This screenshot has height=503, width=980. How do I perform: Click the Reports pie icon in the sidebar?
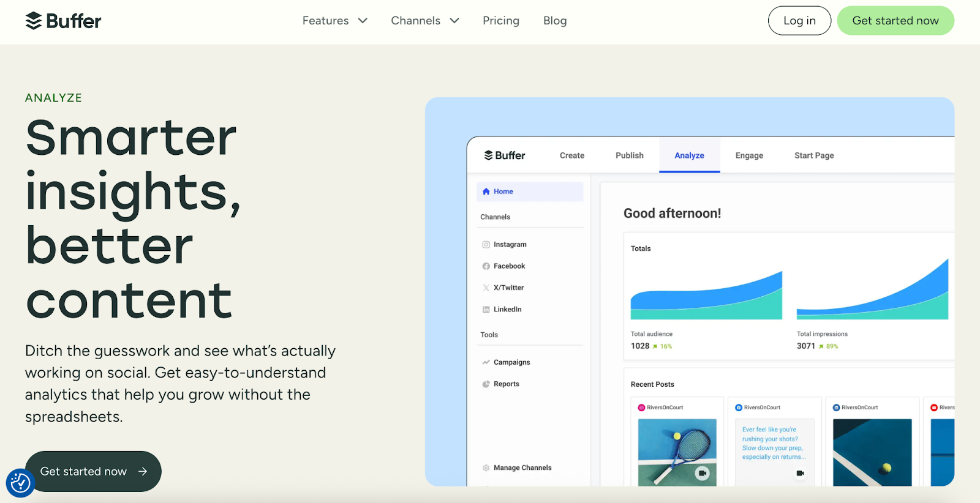(486, 384)
